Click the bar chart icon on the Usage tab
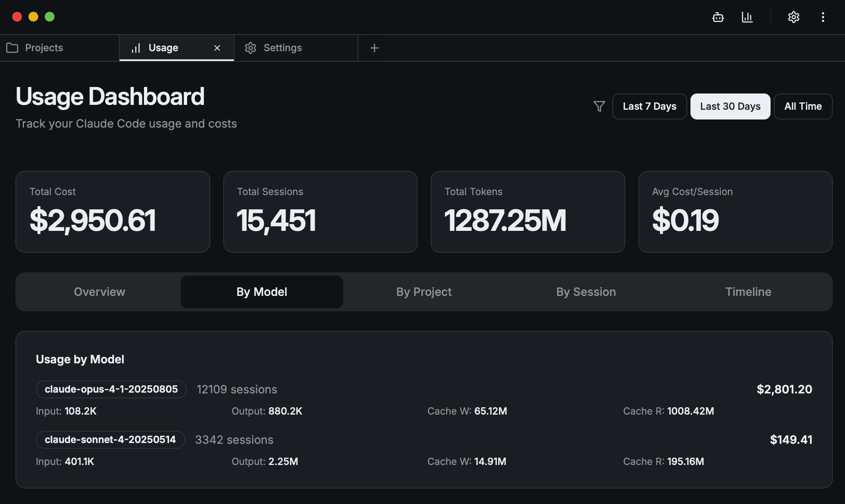 pos(136,48)
